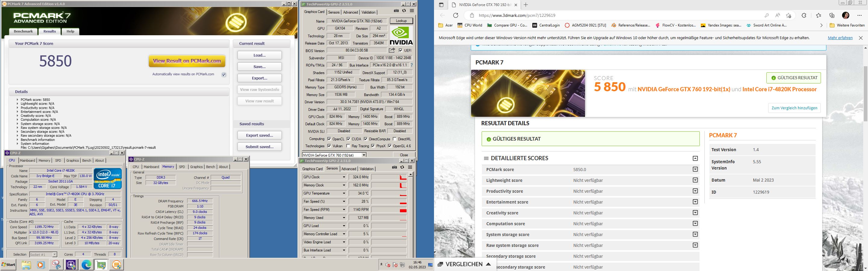
Task: Toggle the DirectCompute checkbox
Action: pos(366,139)
